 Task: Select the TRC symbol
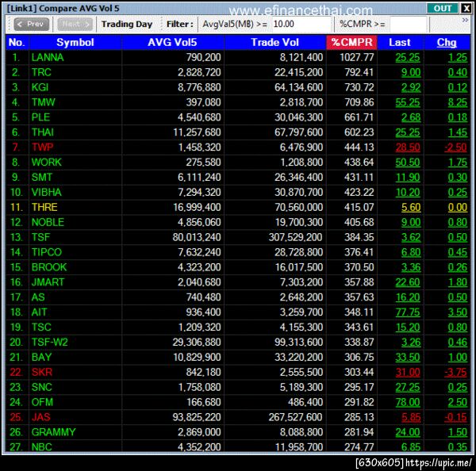(x=41, y=72)
